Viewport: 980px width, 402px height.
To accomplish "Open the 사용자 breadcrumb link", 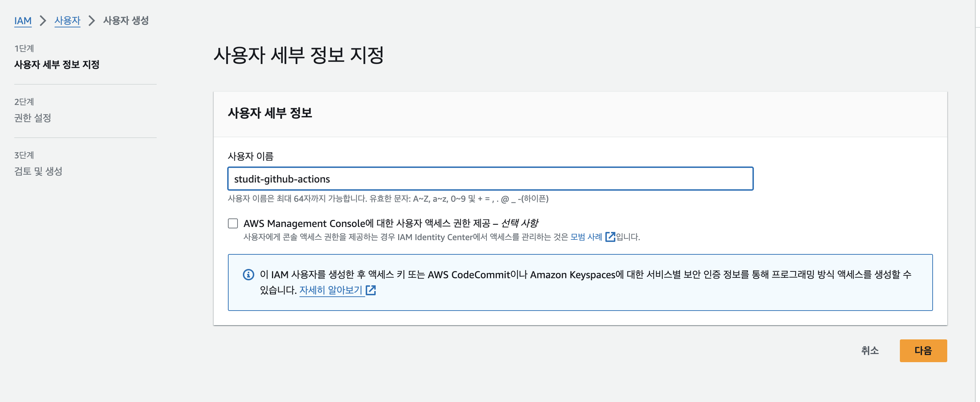I will [x=67, y=21].
